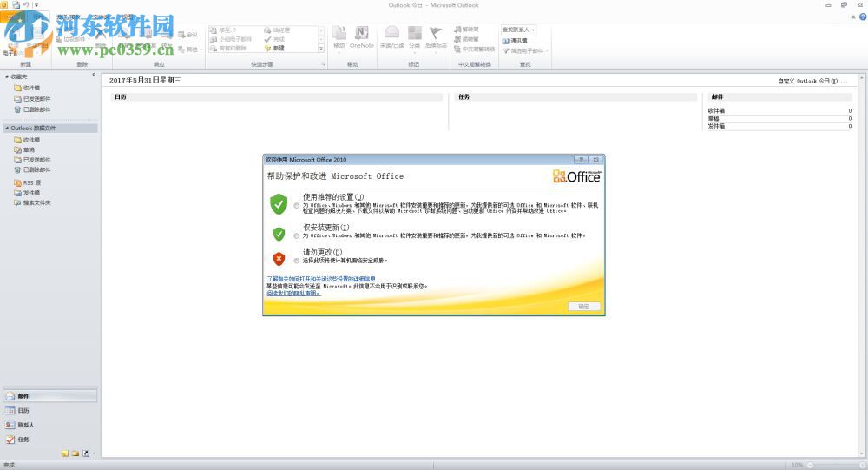Click the 移至: ? quick step

click(x=223, y=30)
